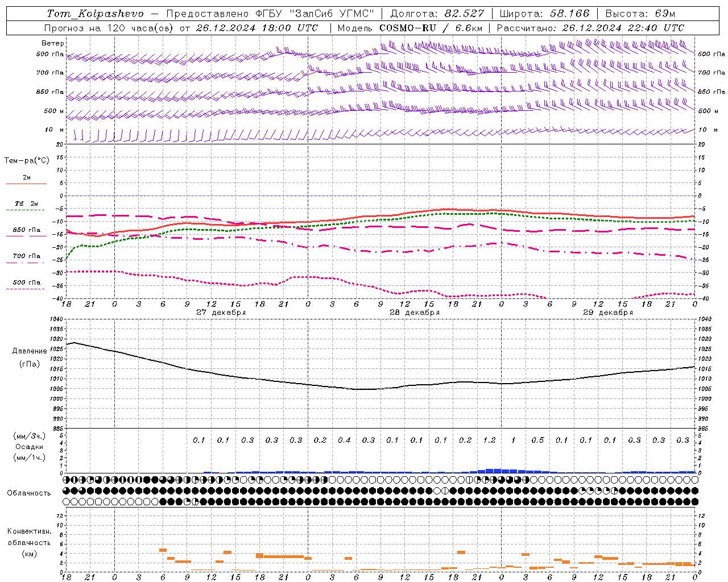Select the text Предоставлено ФГБУ "ЗапСиб УГМС"

coord(270,14)
